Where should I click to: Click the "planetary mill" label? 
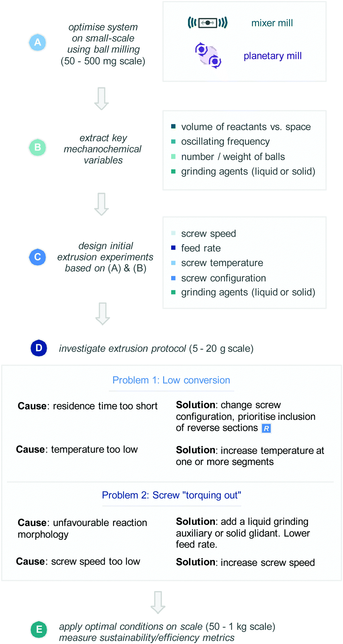coord(273,56)
